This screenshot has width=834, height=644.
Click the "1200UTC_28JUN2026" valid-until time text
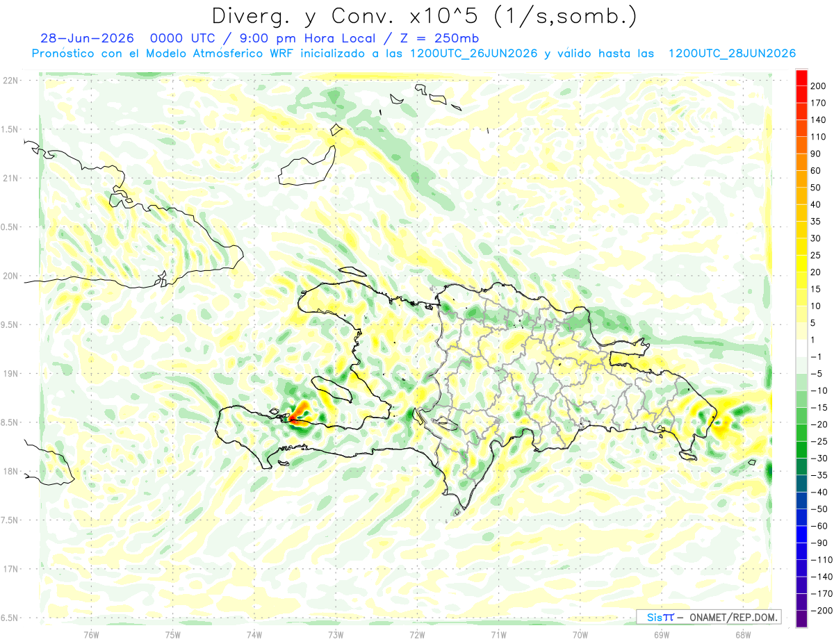(732, 53)
